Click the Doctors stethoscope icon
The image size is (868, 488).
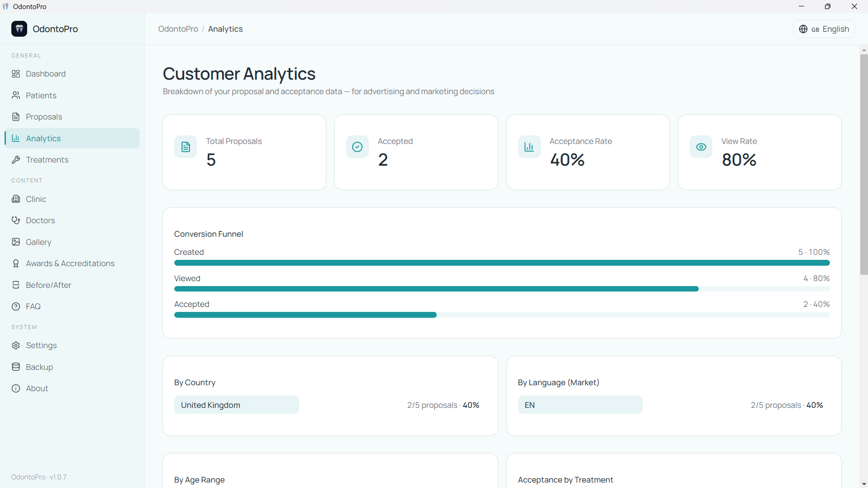click(x=16, y=220)
